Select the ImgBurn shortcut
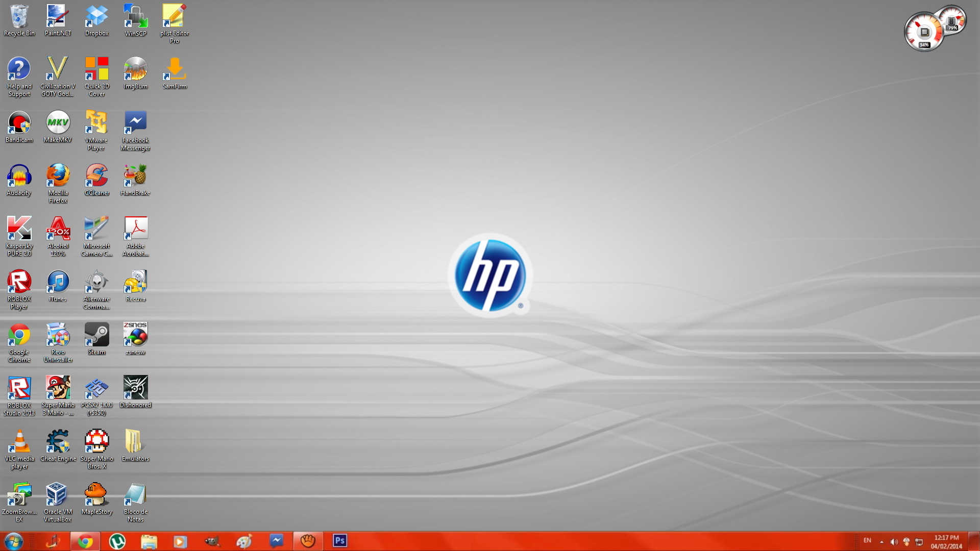Viewport: 980px width, 551px height. [x=135, y=74]
